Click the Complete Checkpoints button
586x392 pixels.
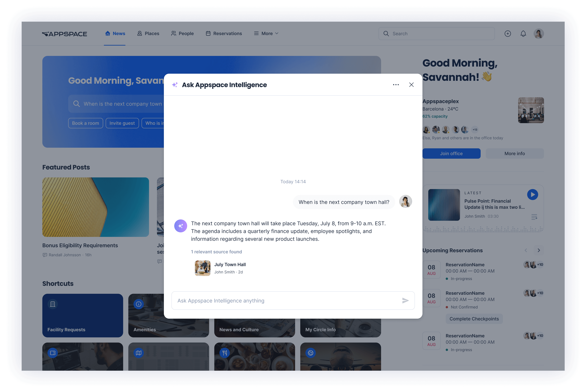[474, 319]
